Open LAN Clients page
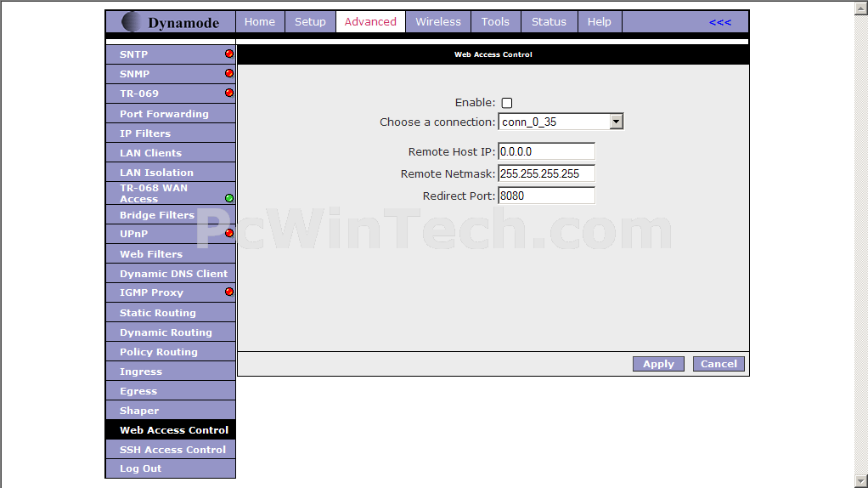The image size is (868, 488). pos(171,152)
